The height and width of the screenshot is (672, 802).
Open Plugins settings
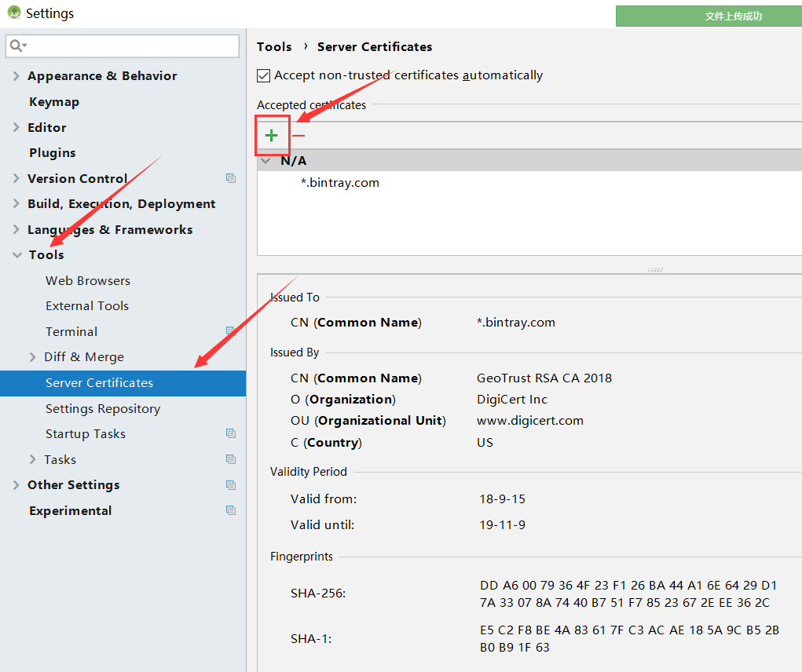click(52, 153)
